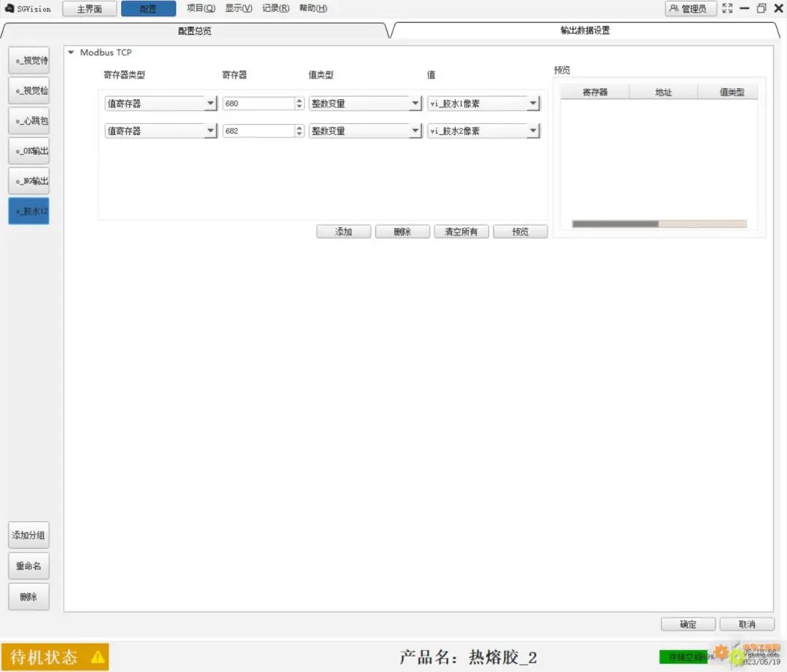Screen dimensions: 787x672
Task: Open the o_NG输出 group panel
Action: tap(28, 180)
